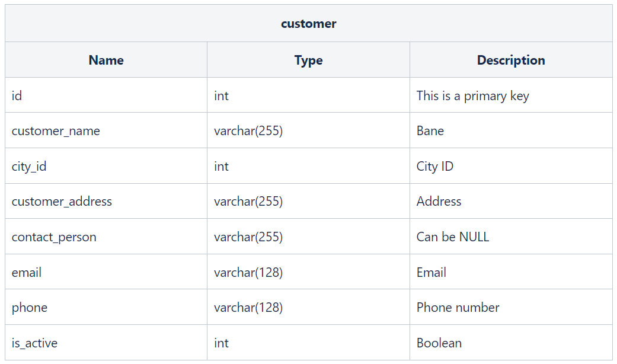Click the Phone number description cell
617x364 pixels.
[511, 307]
